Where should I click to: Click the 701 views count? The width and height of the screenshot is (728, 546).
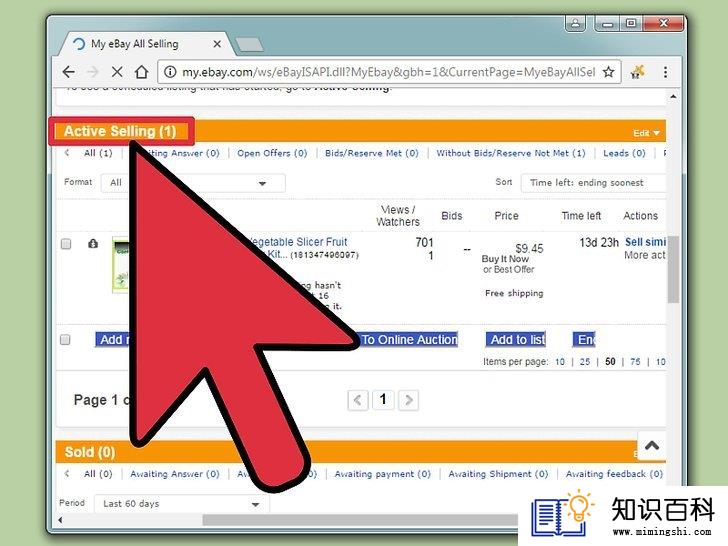pos(424,242)
